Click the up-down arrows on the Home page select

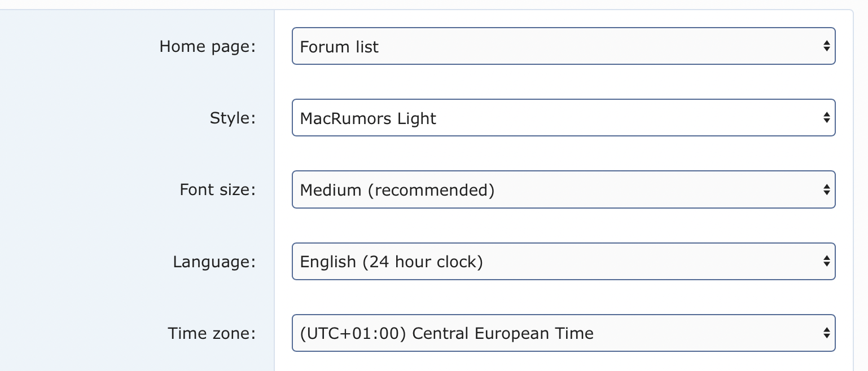pyautogui.click(x=826, y=46)
